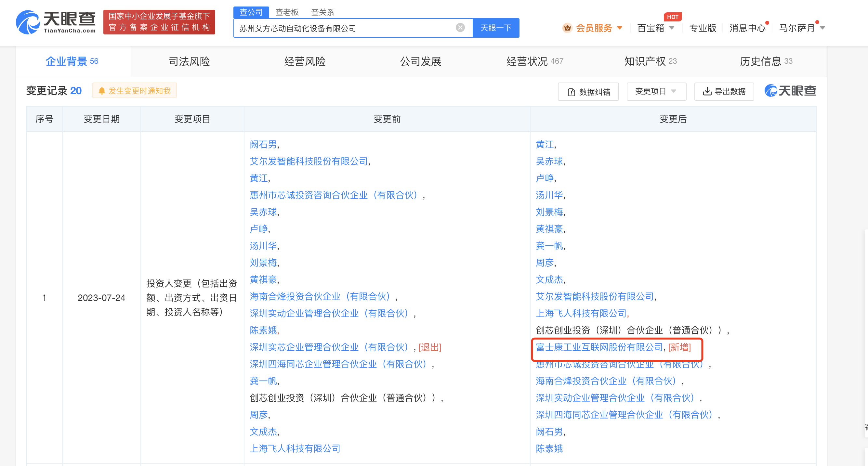Click the 导出数据 button
The width and height of the screenshot is (868, 466).
tap(724, 91)
